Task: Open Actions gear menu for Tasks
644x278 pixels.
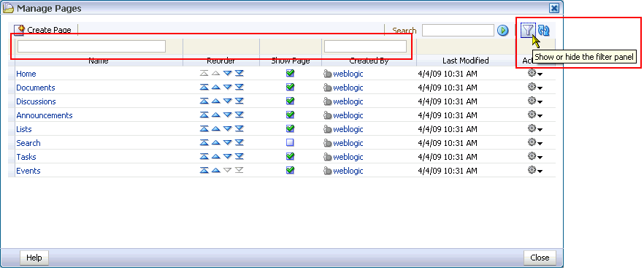Action: click(x=534, y=156)
